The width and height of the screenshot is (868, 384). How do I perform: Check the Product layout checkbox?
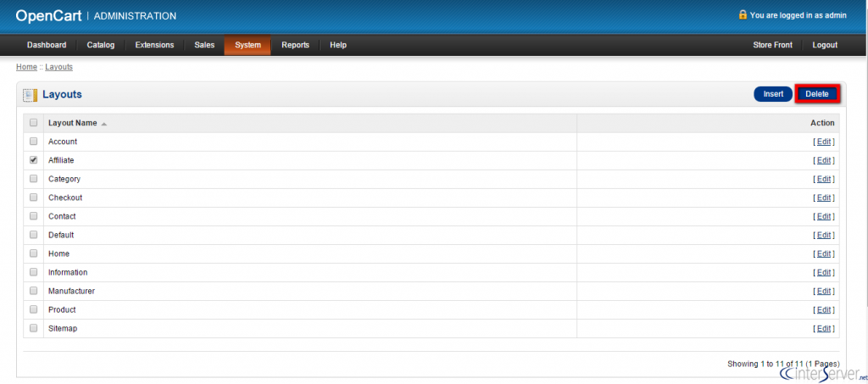point(33,309)
